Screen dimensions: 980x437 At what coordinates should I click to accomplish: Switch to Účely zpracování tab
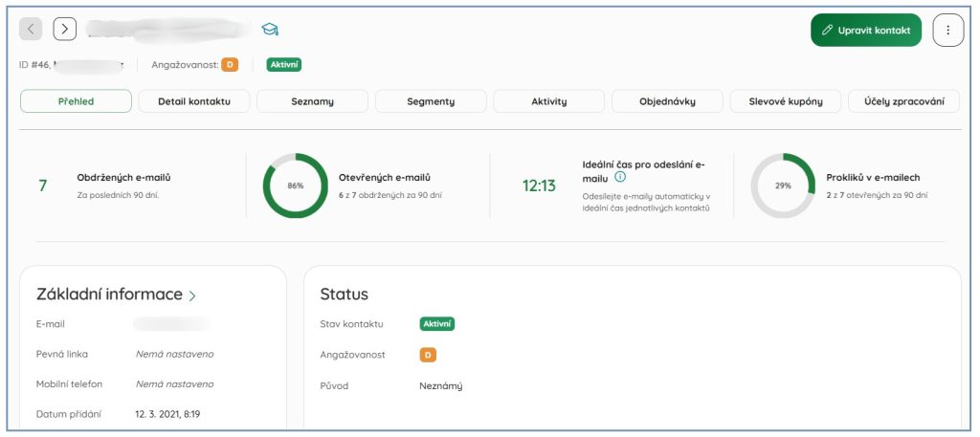[903, 101]
